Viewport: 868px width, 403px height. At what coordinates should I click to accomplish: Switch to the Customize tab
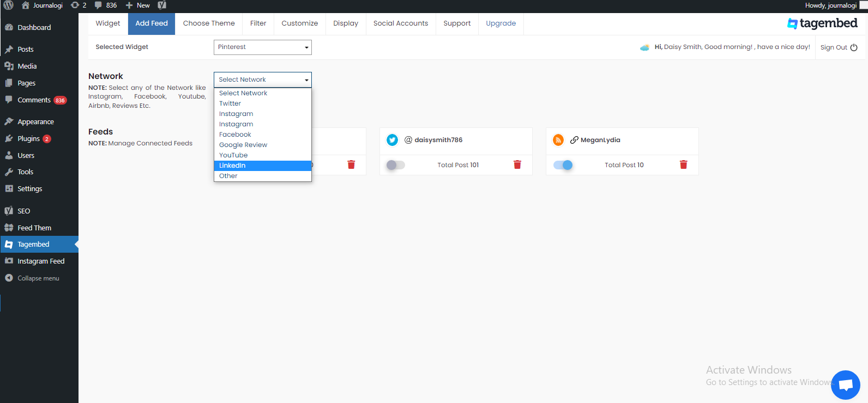300,23
